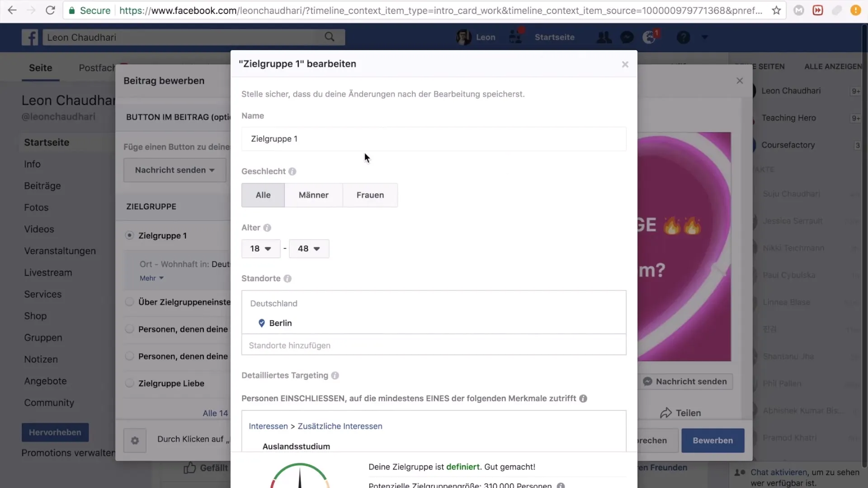Click the search magnifier icon
868x488 pixels.
click(x=330, y=37)
